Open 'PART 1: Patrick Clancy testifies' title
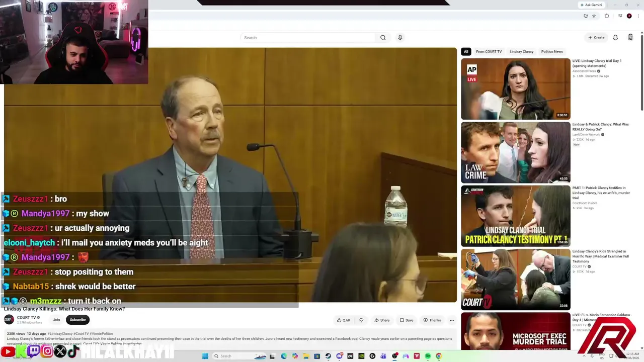 tap(601, 193)
